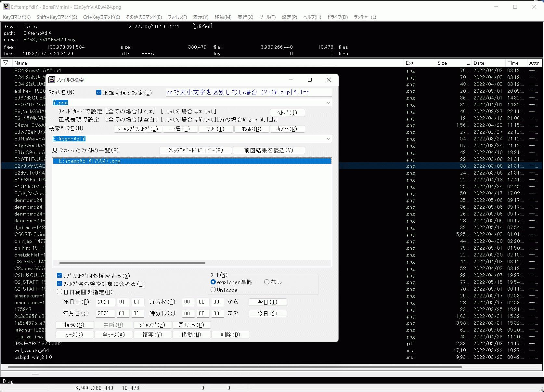This screenshot has height=392, width=544.
Task: Click the horizontal scrollbar in results list
Action: 132,263
